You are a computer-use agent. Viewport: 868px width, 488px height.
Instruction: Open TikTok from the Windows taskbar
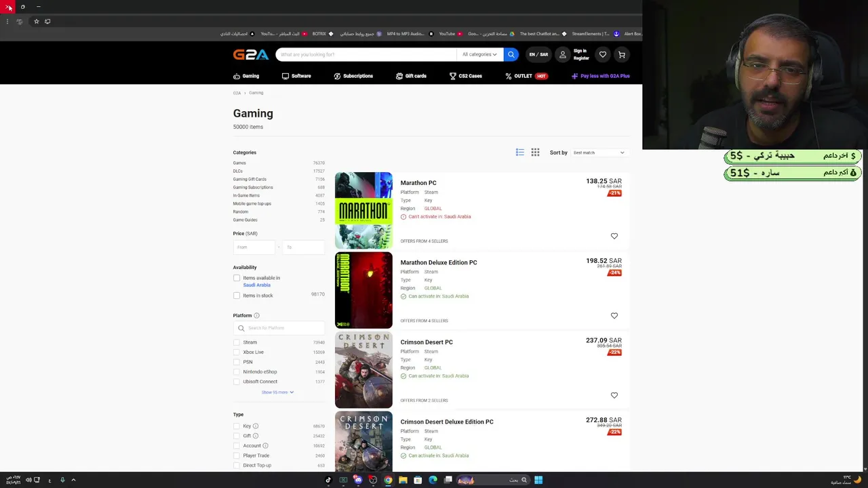pyautogui.click(x=328, y=480)
